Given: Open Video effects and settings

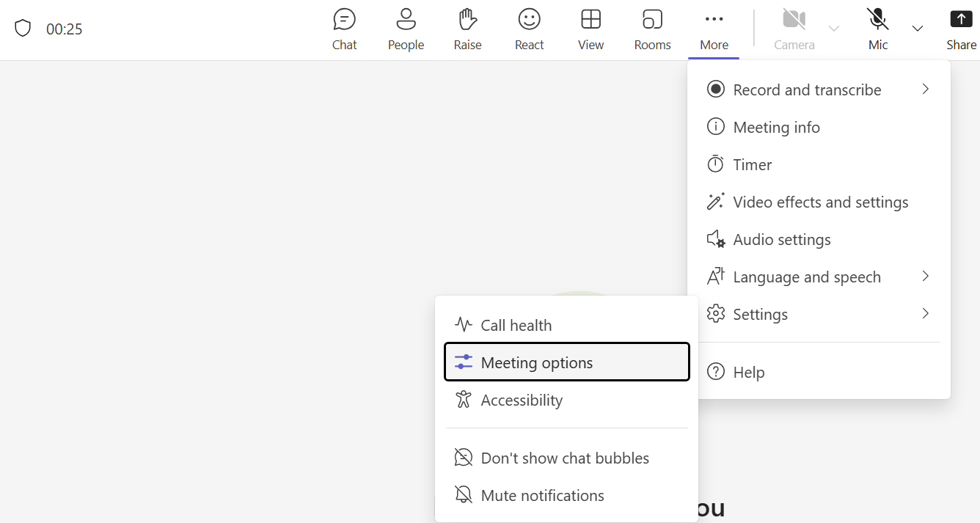Looking at the screenshot, I should pos(819,202).
